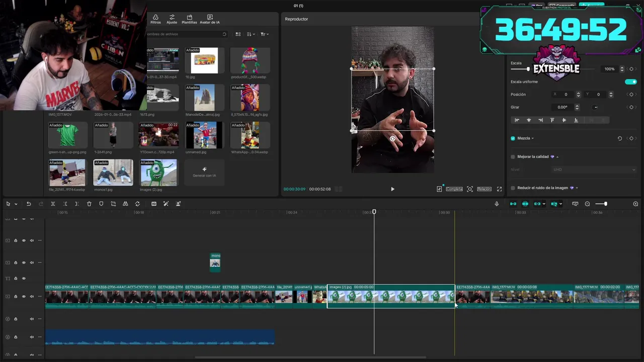Open the media sort dropdown
Viewport: 644px width, 362px height.
pyautogui.click(x=252, y=34)
